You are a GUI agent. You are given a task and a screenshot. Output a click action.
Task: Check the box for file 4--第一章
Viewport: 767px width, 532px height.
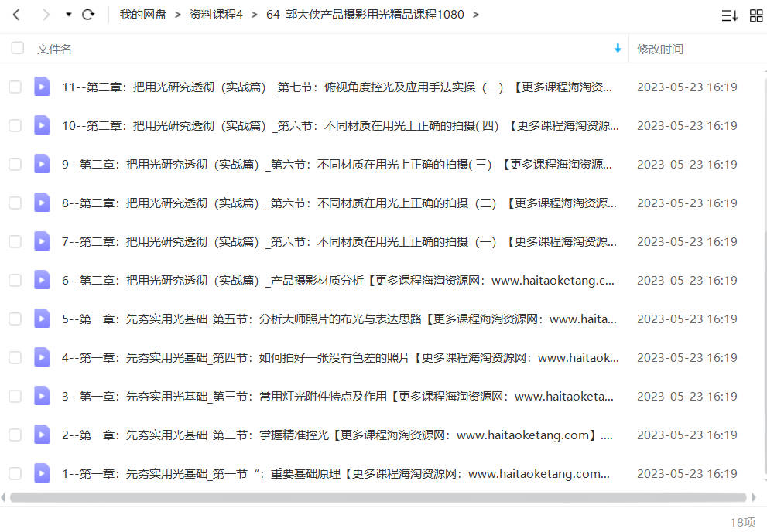coord(15,357)
